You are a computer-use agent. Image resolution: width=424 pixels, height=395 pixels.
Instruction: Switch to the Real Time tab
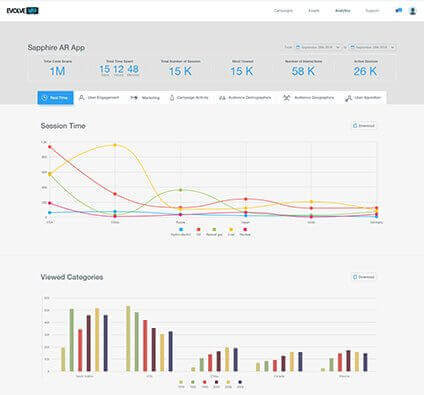(x=55, y=98)
